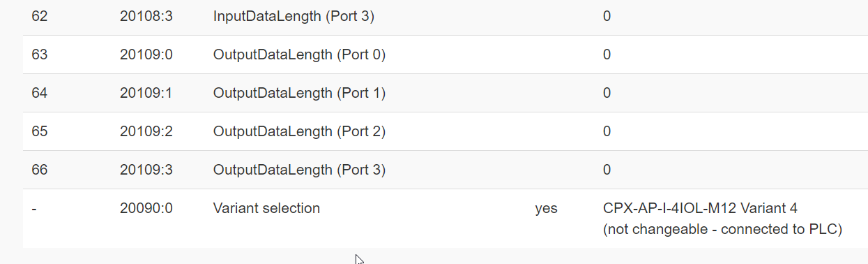
Task: Select row number 66 cell
Action: (x=39, y=170)
